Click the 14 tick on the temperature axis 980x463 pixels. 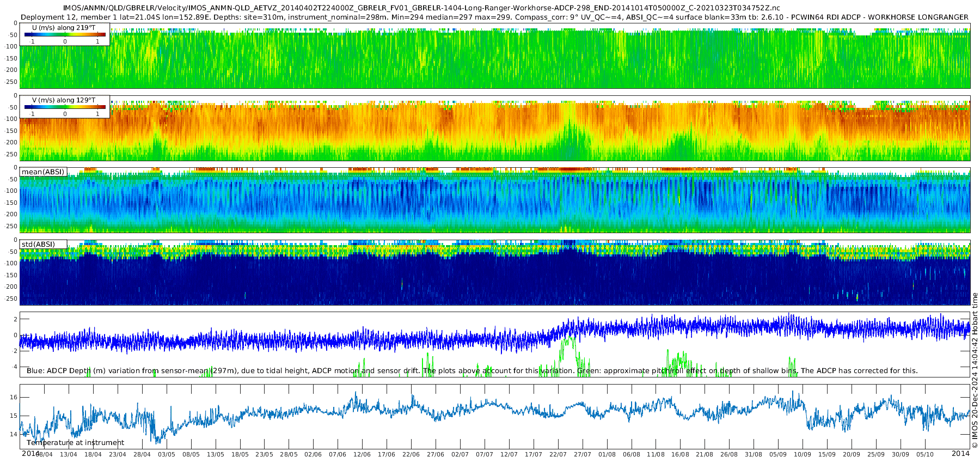coord(14,435)
